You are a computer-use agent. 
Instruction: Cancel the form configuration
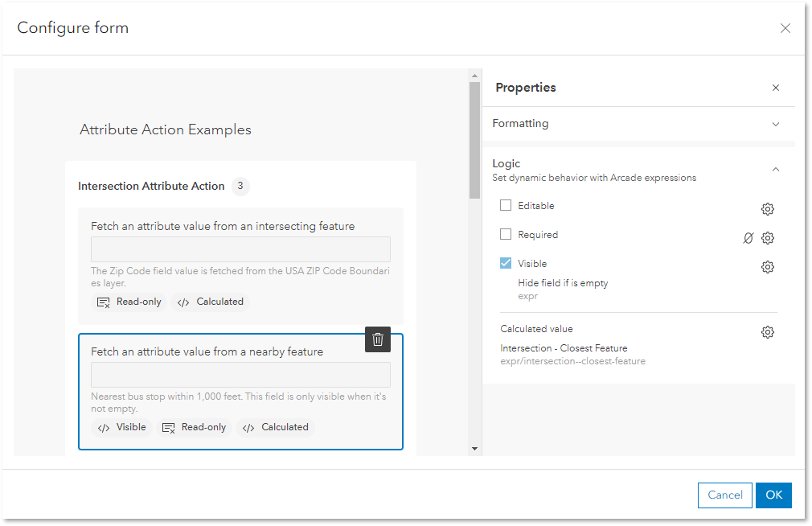coord(724,495)
